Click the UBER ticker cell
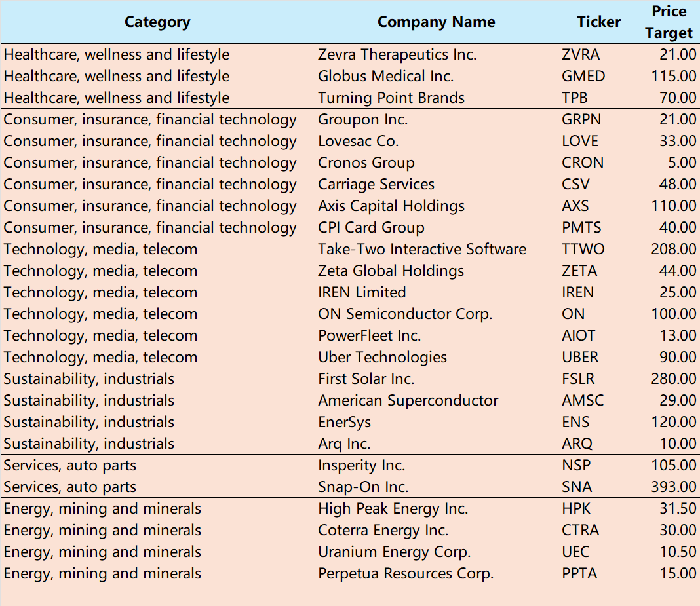The height and width of the screenshot is (606, 700). tap(580, 358)
